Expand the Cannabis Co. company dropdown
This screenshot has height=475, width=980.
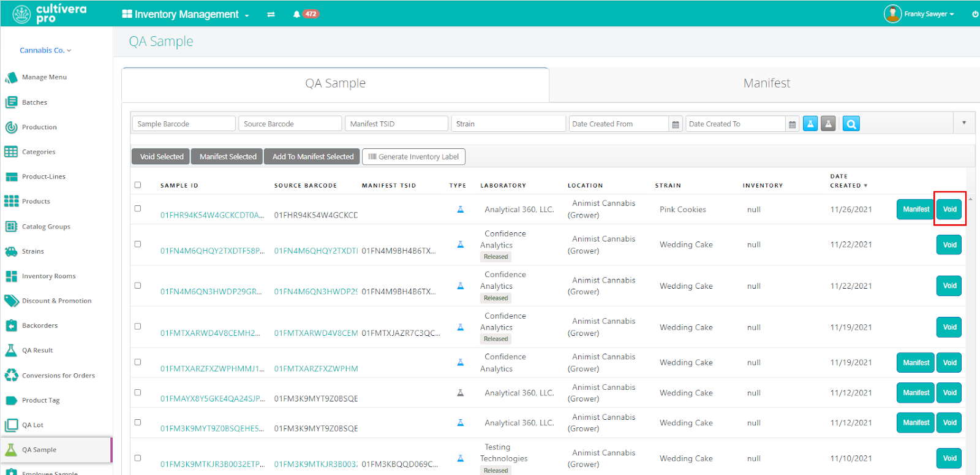pyautogui.click(x=45, y=50)
